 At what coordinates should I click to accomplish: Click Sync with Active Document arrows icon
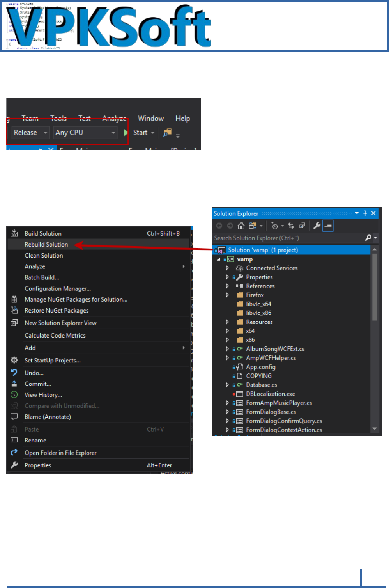point(291,226)
